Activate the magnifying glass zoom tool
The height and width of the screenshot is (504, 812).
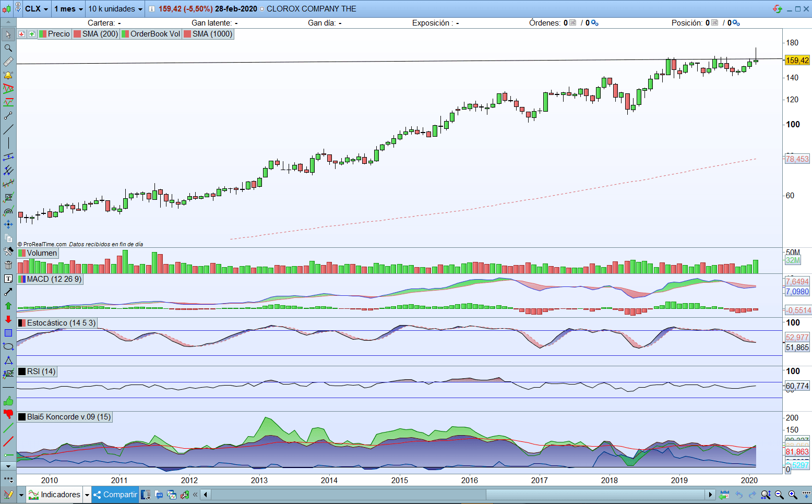8,48
